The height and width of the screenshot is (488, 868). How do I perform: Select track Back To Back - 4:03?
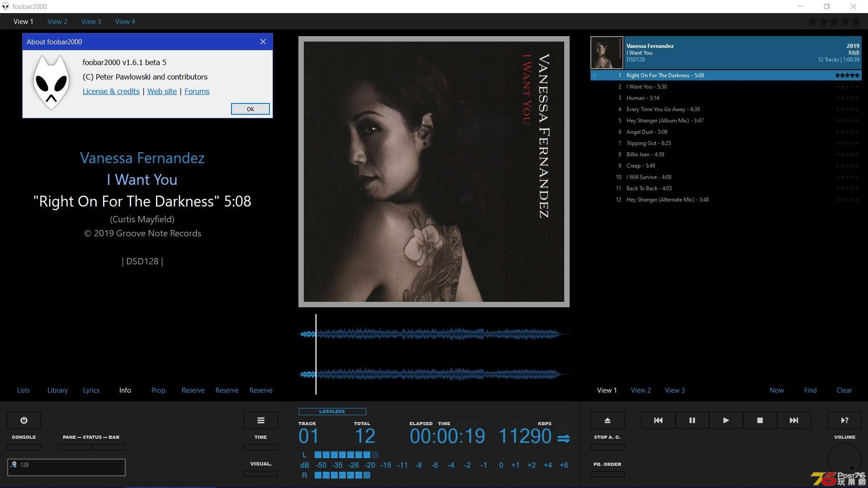point(726,188)
